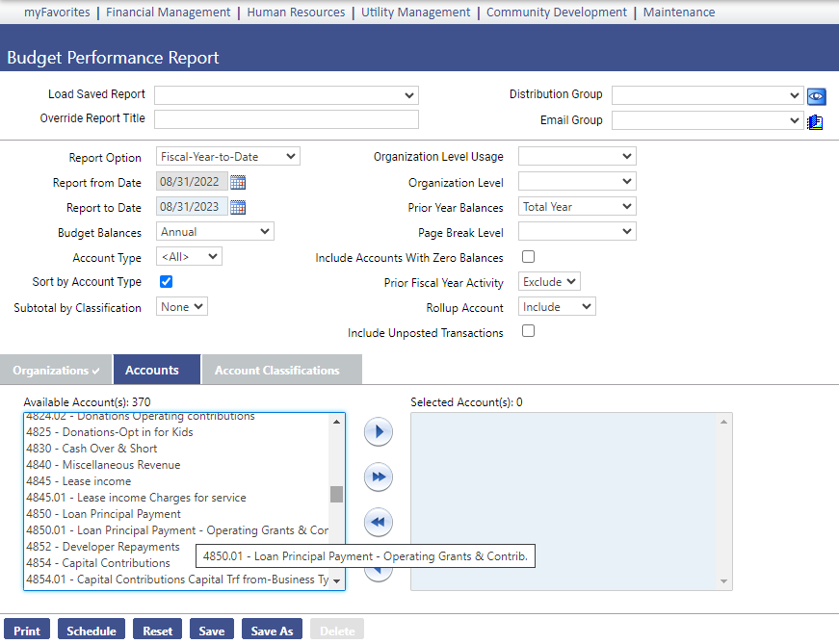Screen dimensions: 839x644
Task: Select account 4852 - Developer Repayments
Action: 110,547
